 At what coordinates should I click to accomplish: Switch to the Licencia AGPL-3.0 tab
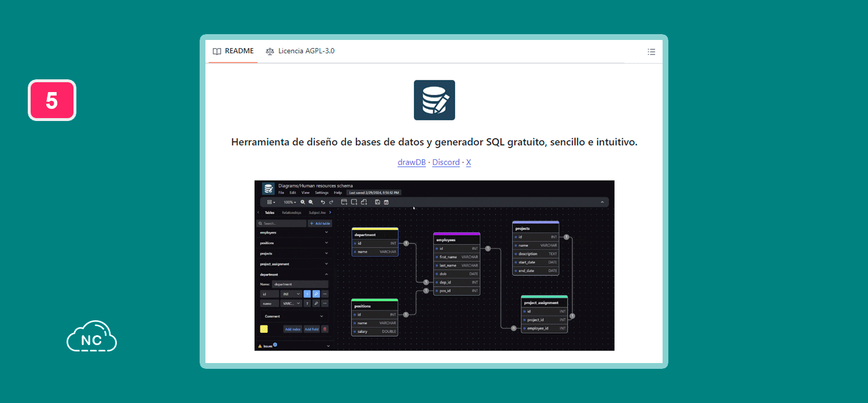[300, 51]
